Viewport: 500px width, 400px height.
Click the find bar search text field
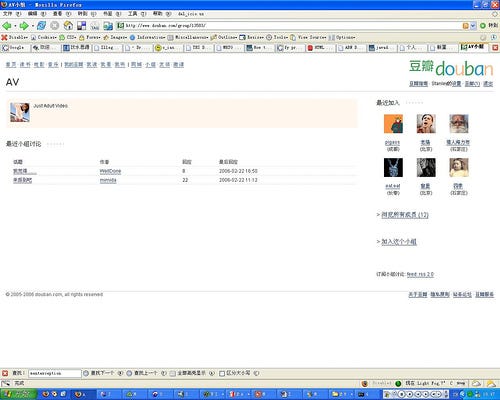[55, 373]
